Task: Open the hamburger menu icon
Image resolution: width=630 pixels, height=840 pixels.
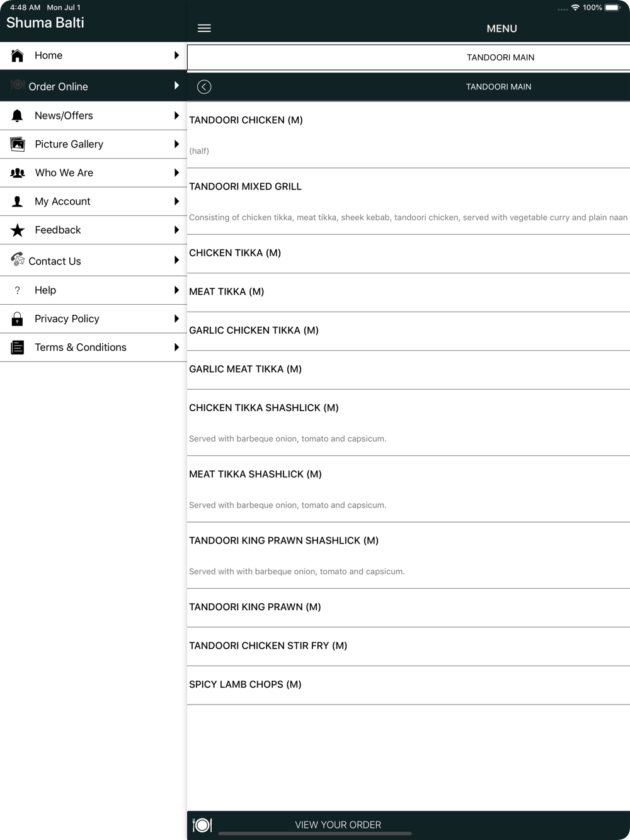Action: point(204,28)
